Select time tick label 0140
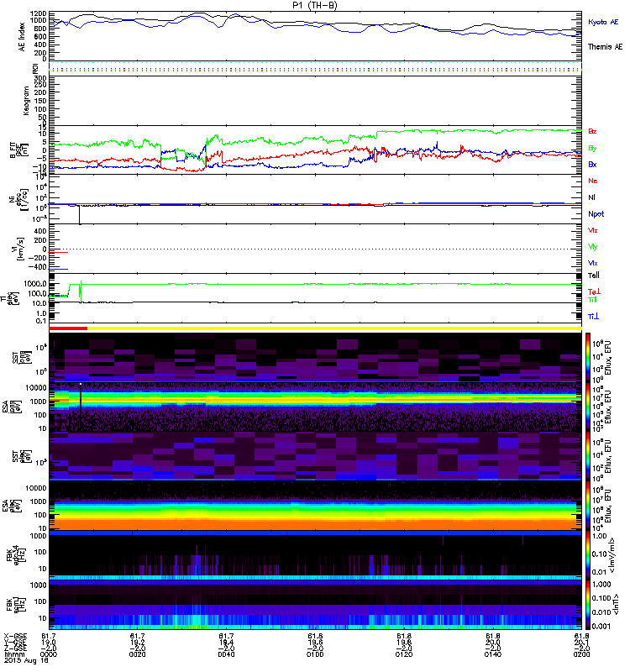Screen dimensions: 630x672 [493, 654]
